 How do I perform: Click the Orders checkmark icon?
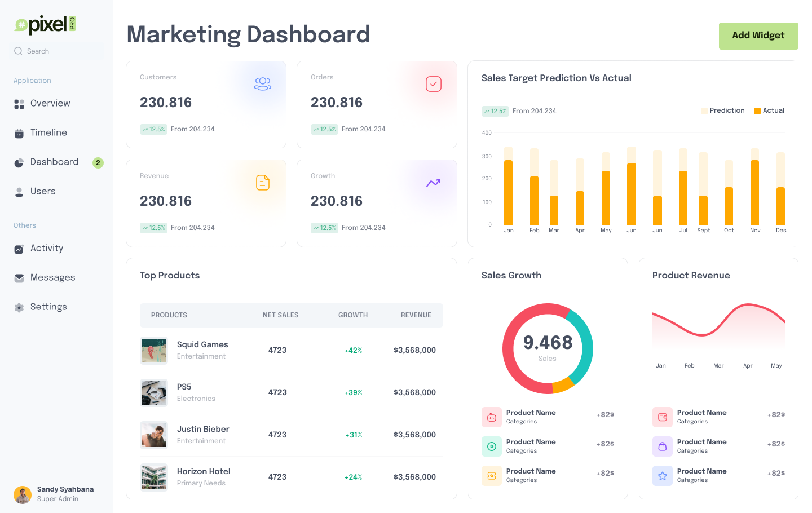433,84
